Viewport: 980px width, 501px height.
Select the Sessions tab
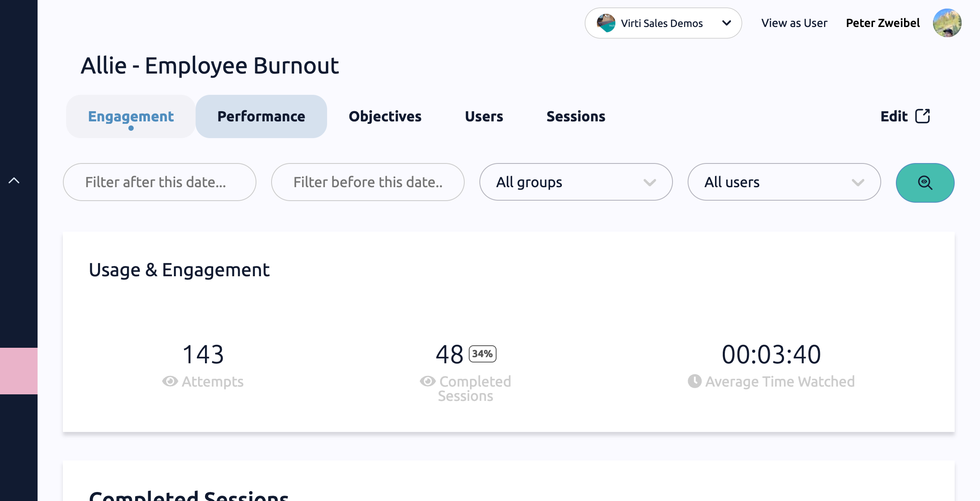click(576, 116)
